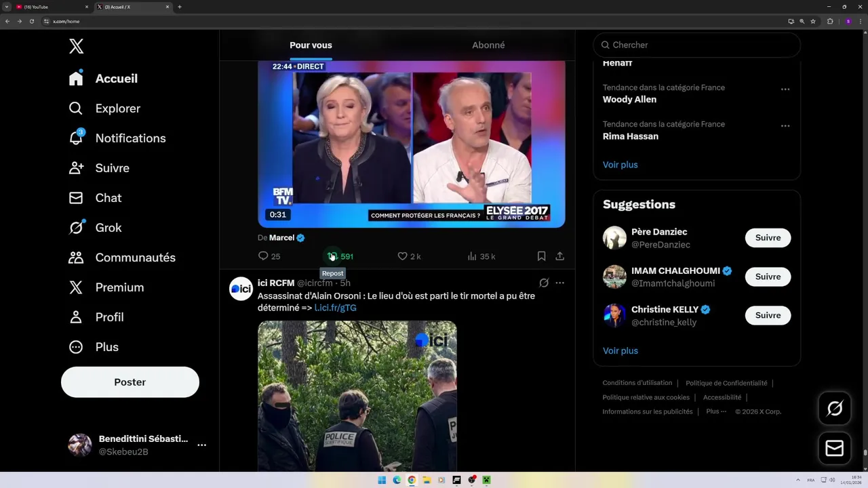This screenshot has width=868, height=488.
Task: Open Chat from the sidebar
Action: (x=95, y=198)
